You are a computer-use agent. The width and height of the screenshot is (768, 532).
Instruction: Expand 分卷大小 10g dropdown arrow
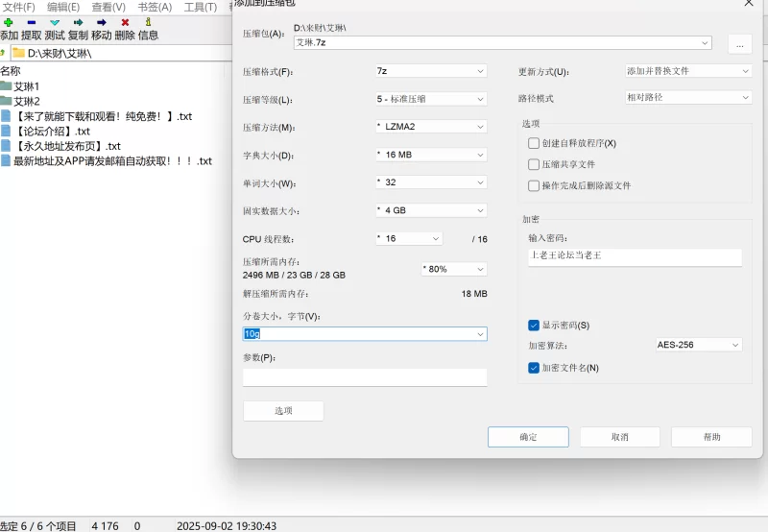pos(480,334)
